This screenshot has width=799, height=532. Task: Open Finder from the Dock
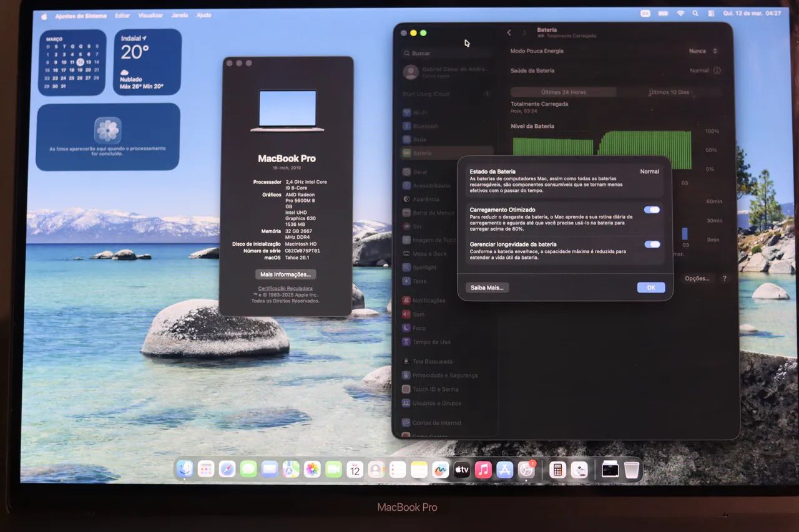click(185, 469)
